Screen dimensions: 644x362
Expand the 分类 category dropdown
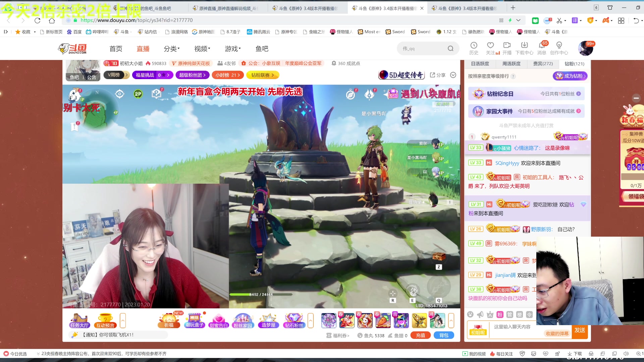tap(172, 49)
